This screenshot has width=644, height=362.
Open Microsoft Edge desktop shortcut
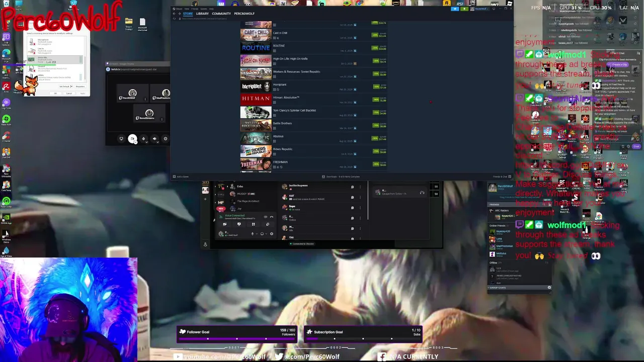(x=6, y=54)
